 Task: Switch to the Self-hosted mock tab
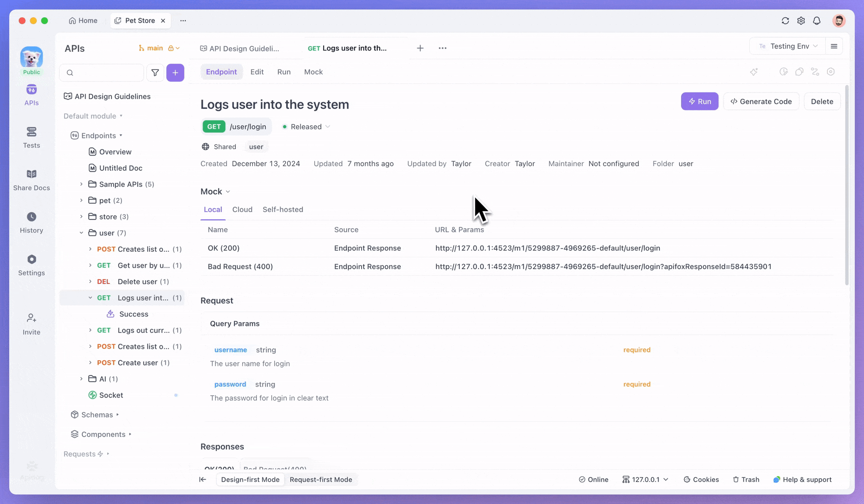(283, 210)
